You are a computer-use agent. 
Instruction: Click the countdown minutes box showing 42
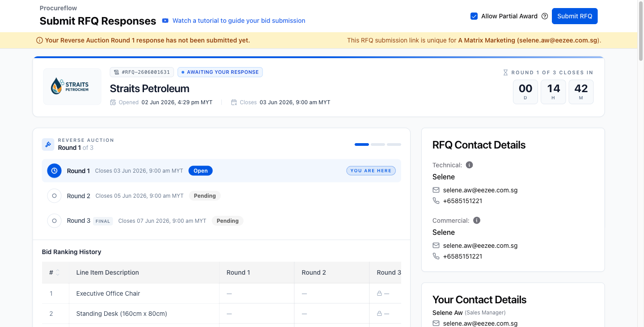pos(581,92)
